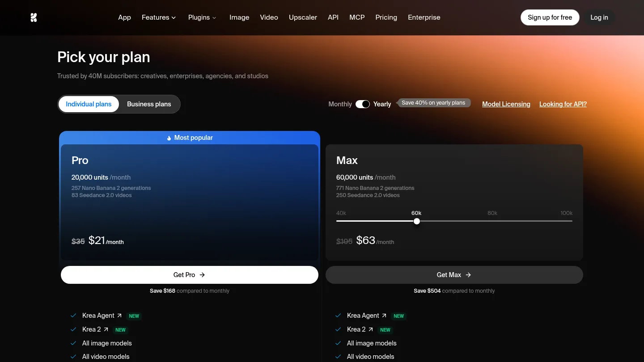Click NEW badge next to Pro Krea Agent

[x=134, y=316]
